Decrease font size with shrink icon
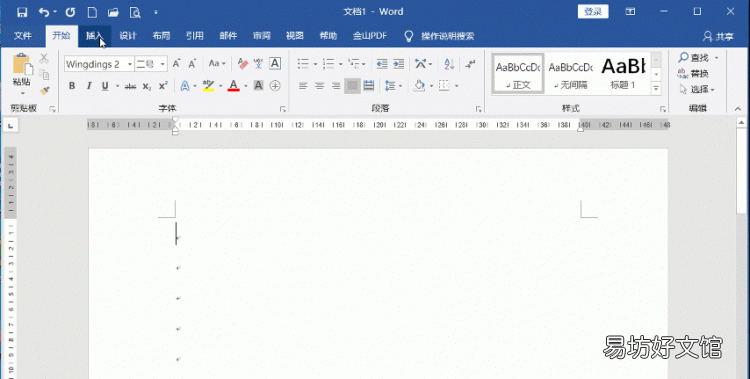The image size is (750, 379). click(192, 64)
